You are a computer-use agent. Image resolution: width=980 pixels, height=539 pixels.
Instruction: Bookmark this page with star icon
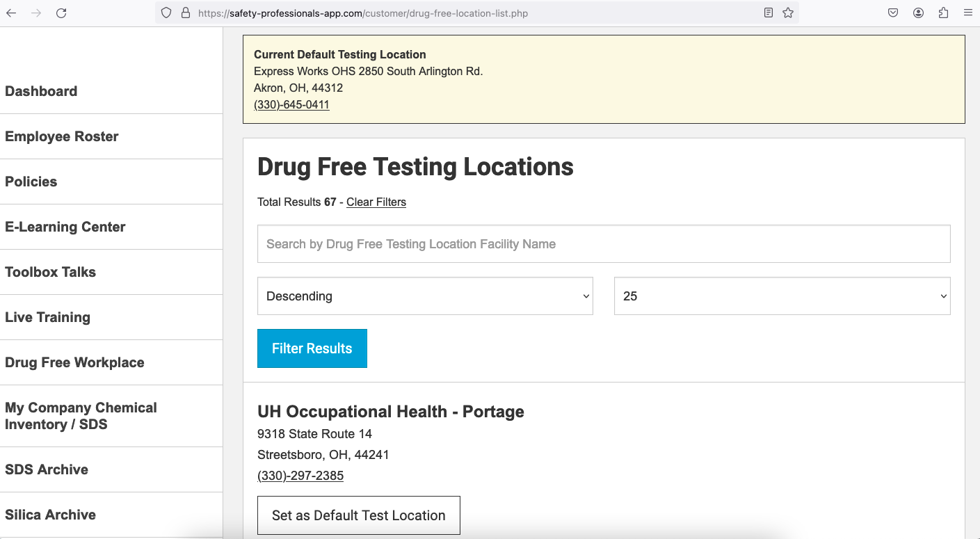point(788,13)
